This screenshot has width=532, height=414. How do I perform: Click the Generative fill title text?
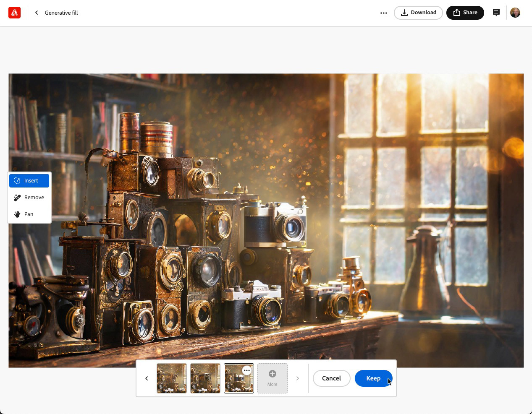coord(61,13)
